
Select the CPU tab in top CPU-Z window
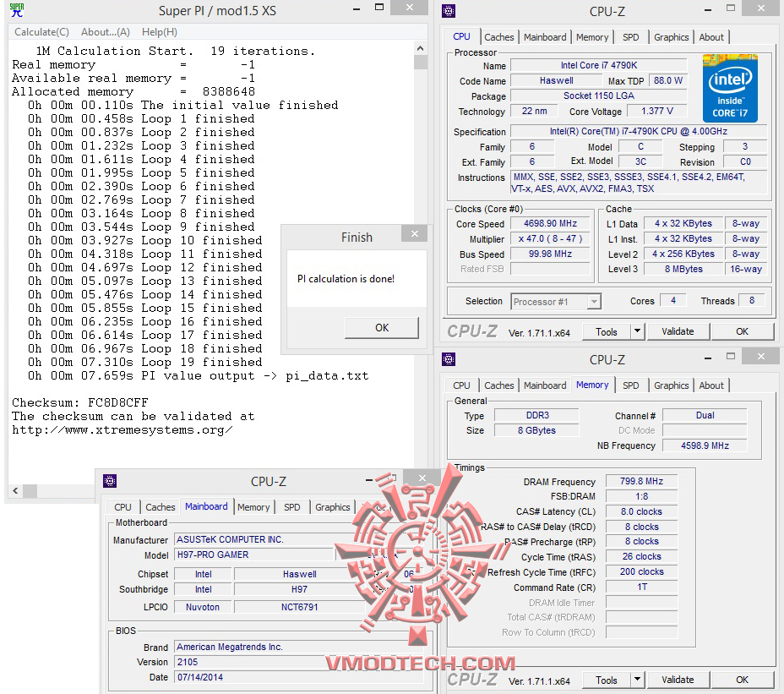461,36
